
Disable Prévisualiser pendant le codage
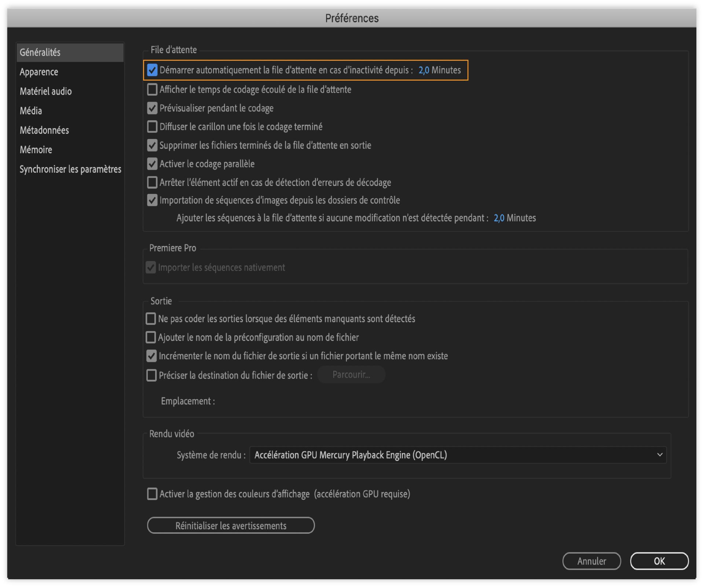coord(152,108)
